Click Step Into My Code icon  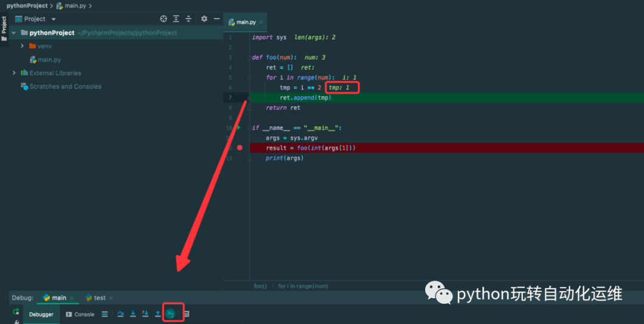(x=145, y=314)
